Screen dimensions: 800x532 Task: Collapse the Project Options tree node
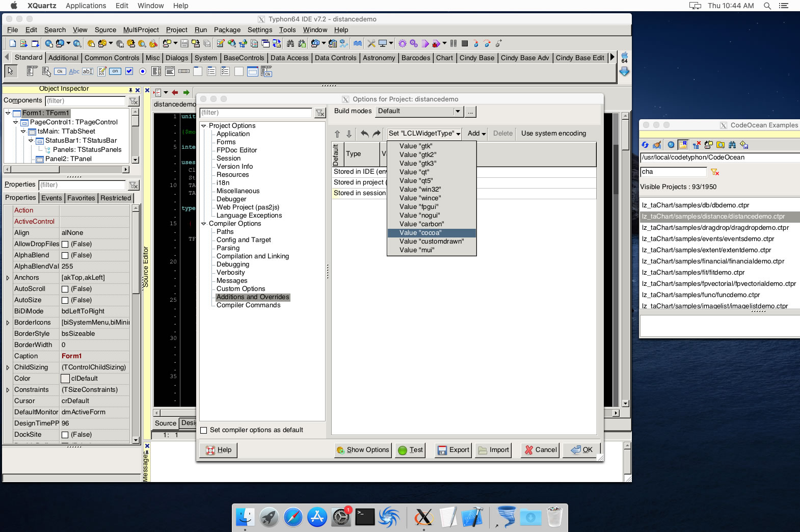204,126
